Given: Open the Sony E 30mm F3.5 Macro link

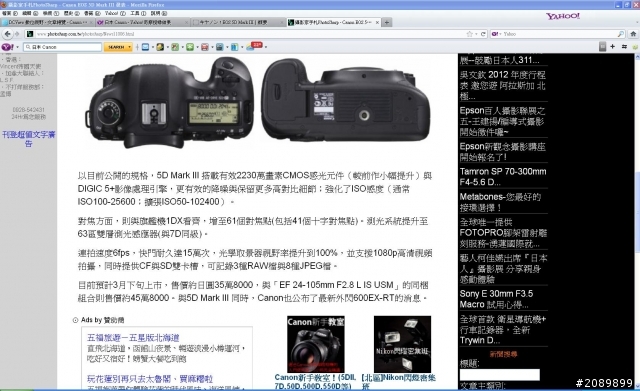Looking at the screenshot, I should point(496,299).
